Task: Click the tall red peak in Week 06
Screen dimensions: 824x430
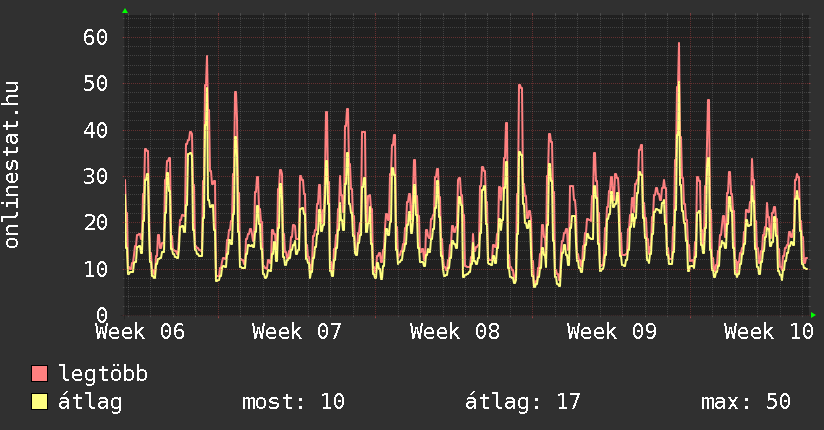Action: point(207,57)
